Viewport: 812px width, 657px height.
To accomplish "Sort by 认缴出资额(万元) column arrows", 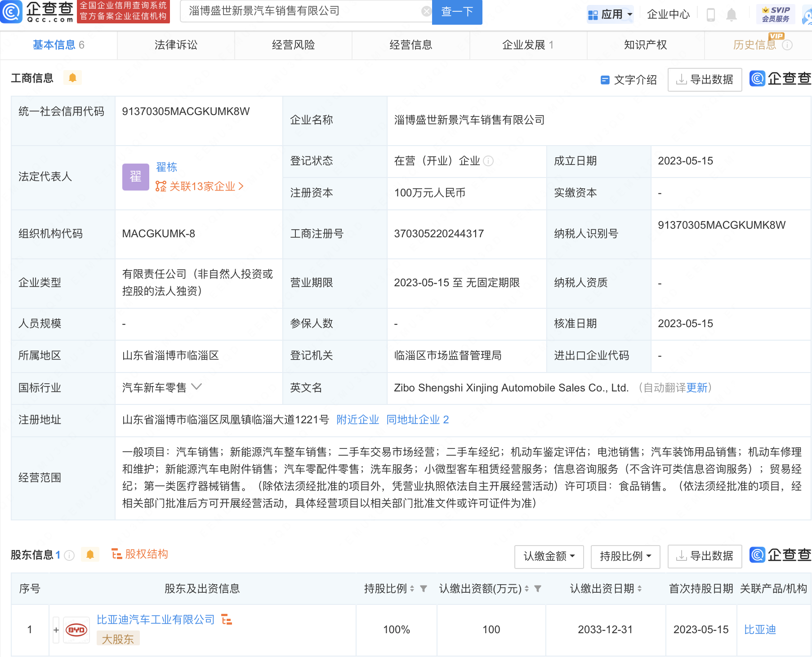I will (526, 589).
